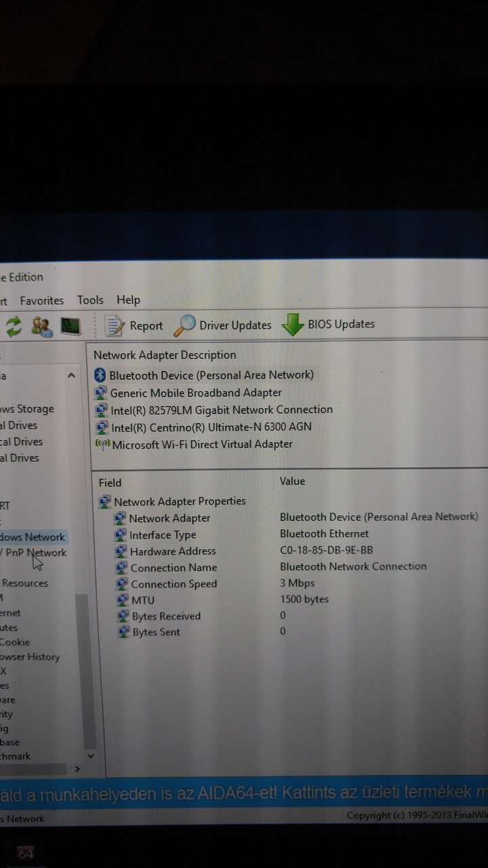The width and height of the screenshot is (488, 868).
Task: Select Intel(R) 82579LM Gigabit Network Connection
Action: pos(213,410)
